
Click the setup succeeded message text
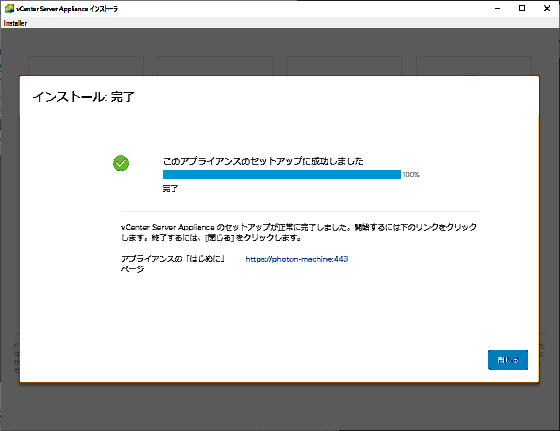coord(263,161)
